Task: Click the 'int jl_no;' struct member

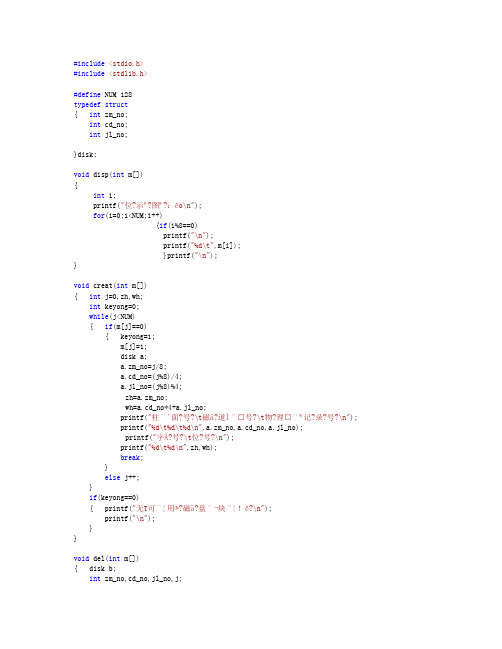Action: pyautogui.click(x=108, y=135)
